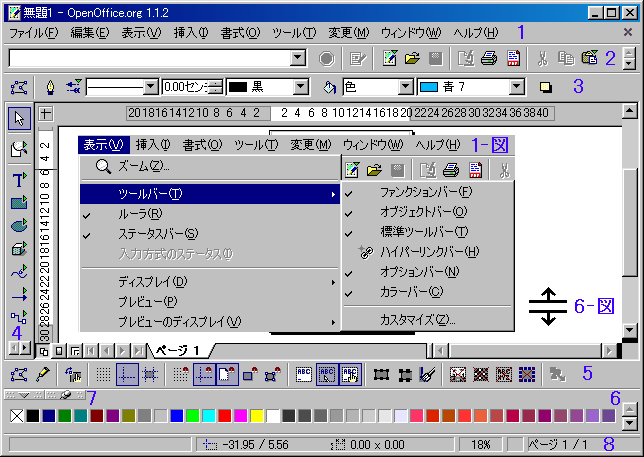Screen dimensions: 644x457
Task: Toggle the ルーラ(R) checked menu item
Action: click(209, 214)
